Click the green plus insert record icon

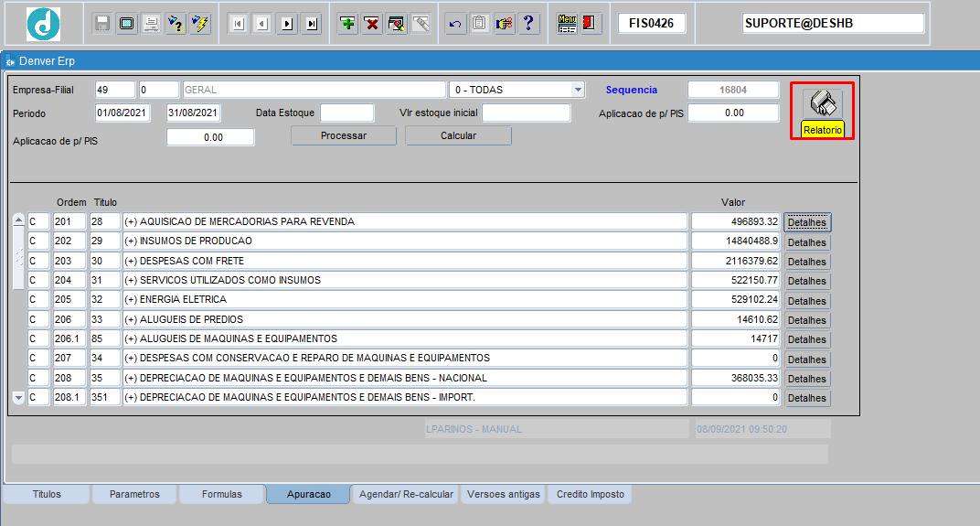(347, 24)
